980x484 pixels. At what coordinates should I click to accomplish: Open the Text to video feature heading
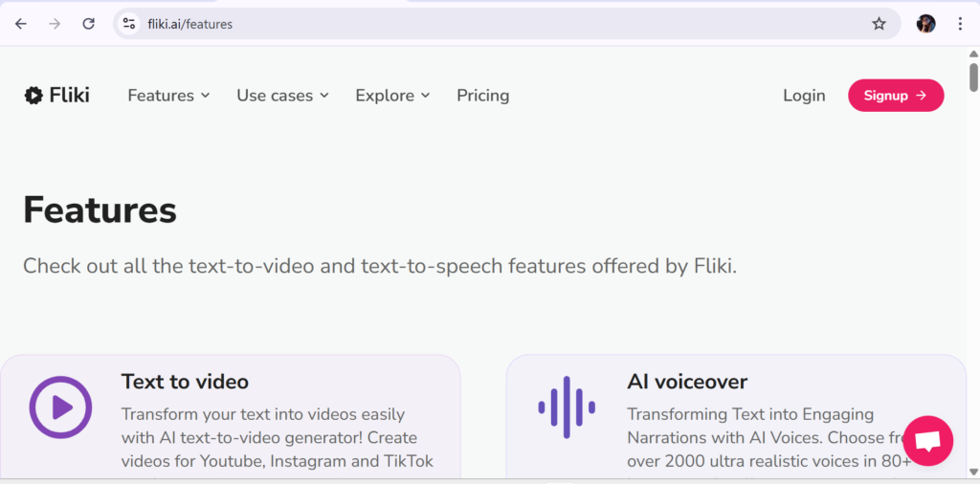[x=185, y=382]
